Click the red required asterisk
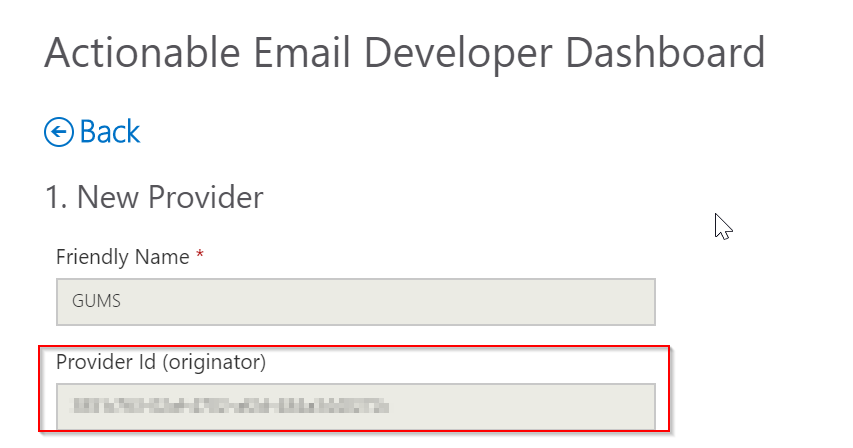Screen dimensions: 853x448 coord(200,254)
